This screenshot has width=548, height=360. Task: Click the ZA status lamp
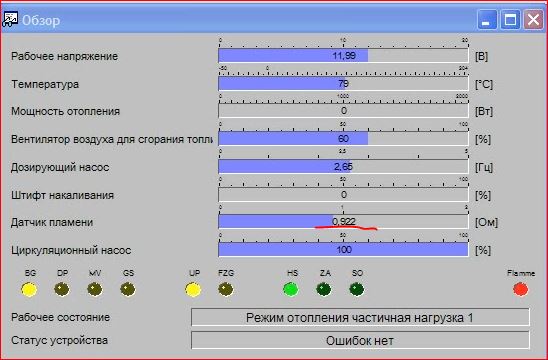(324, 289)
